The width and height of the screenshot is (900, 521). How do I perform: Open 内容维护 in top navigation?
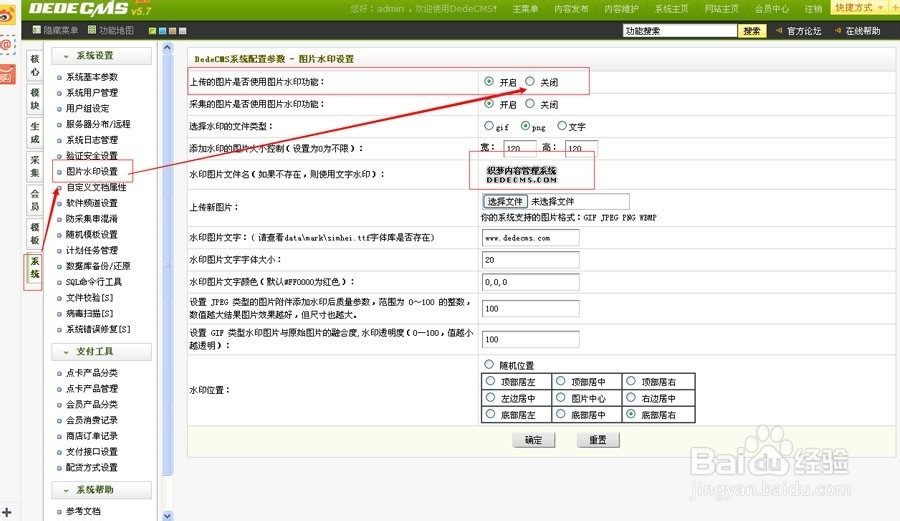(622, 9)
